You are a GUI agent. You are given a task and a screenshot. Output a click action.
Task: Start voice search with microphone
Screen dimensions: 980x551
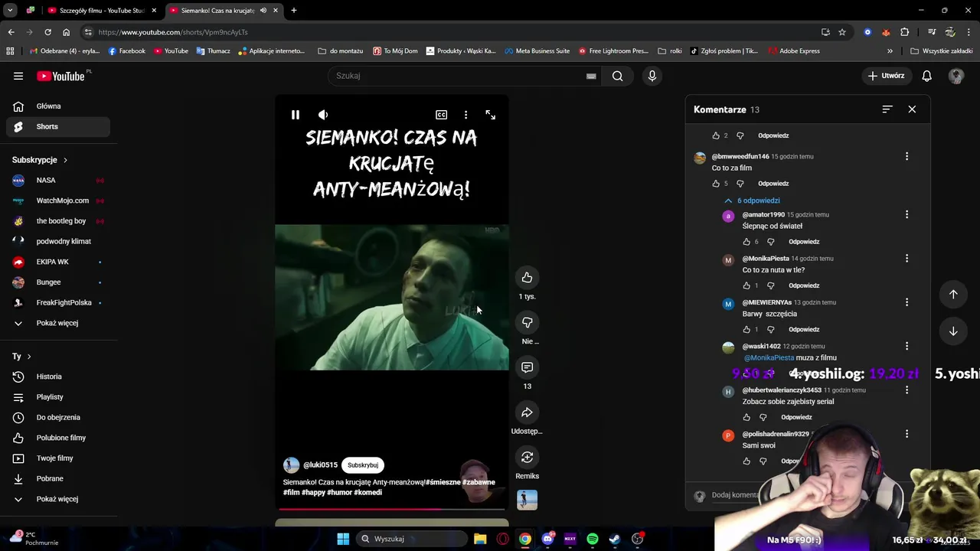click(x=652, y=76)
